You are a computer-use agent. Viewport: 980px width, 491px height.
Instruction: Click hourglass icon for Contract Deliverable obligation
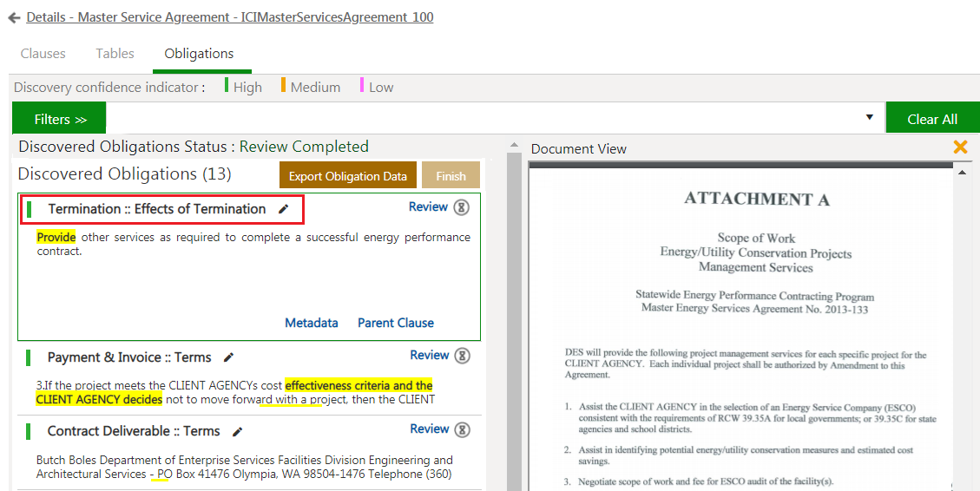point(463,429)
